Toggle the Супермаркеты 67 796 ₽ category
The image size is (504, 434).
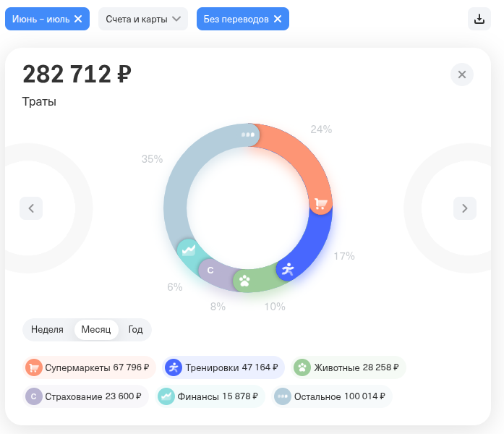(89, 367)
